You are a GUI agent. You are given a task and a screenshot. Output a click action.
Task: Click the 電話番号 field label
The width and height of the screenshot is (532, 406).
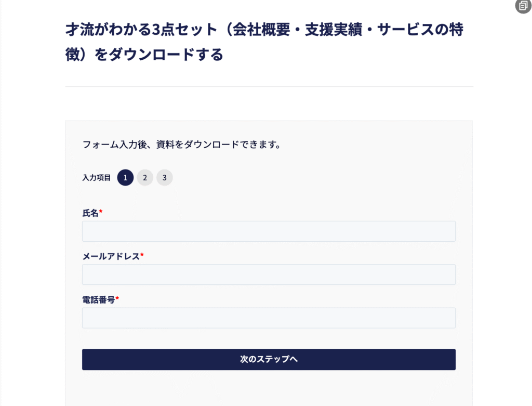click(x=98, y=299)
